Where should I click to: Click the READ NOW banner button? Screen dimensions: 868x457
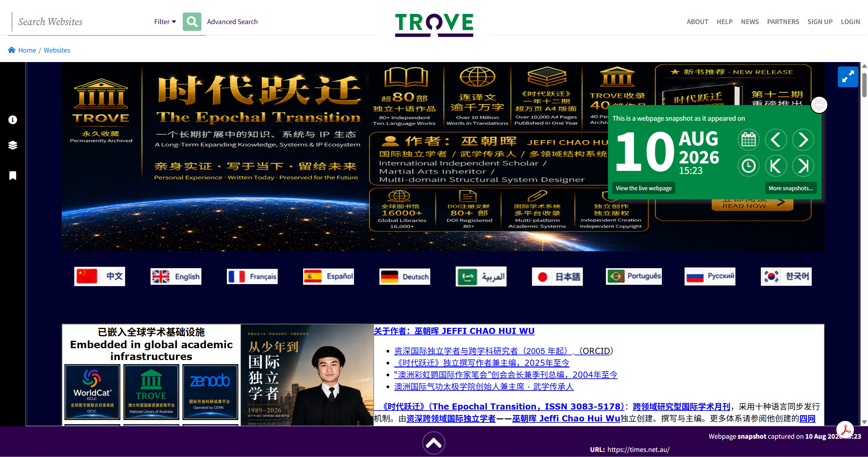coord(752,205)
